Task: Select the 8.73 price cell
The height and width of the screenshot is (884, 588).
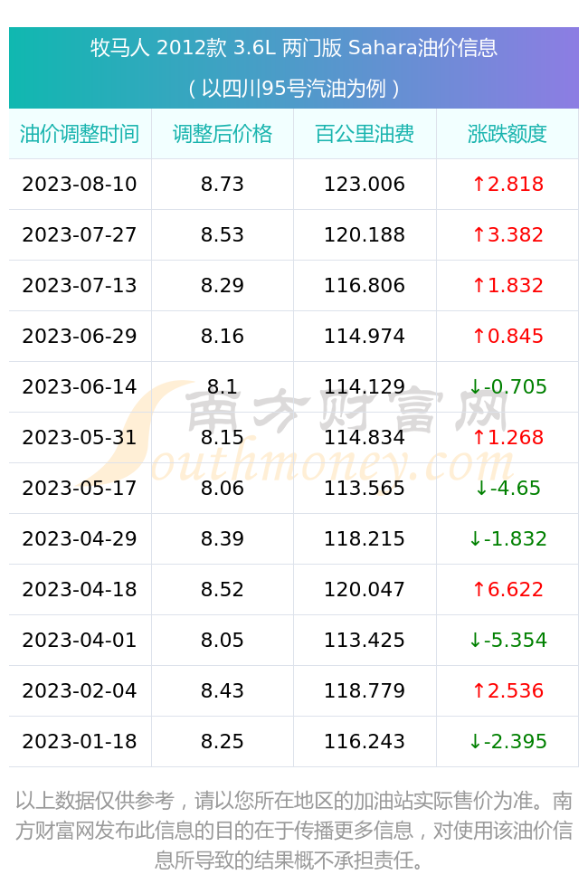Action: (223, 184)
